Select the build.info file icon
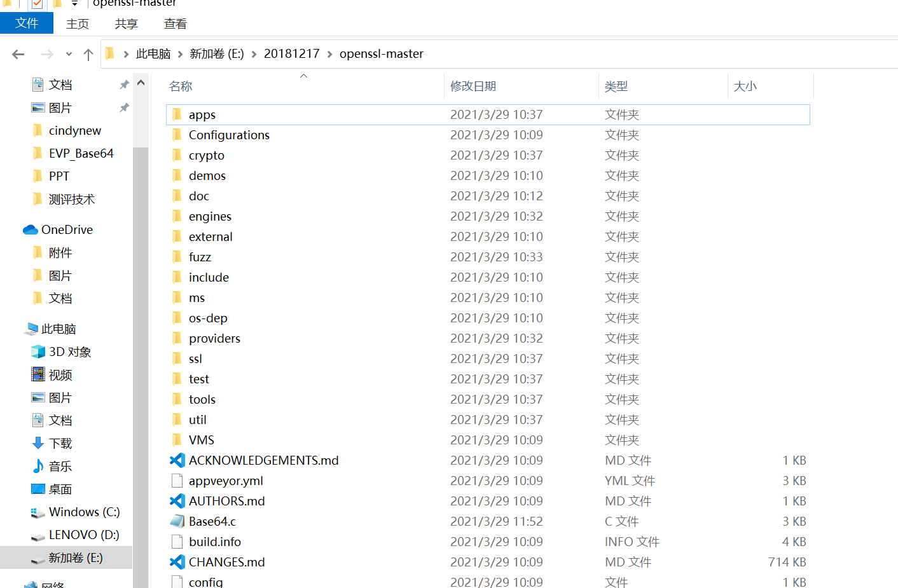898x588 pixels. point(177,542)
